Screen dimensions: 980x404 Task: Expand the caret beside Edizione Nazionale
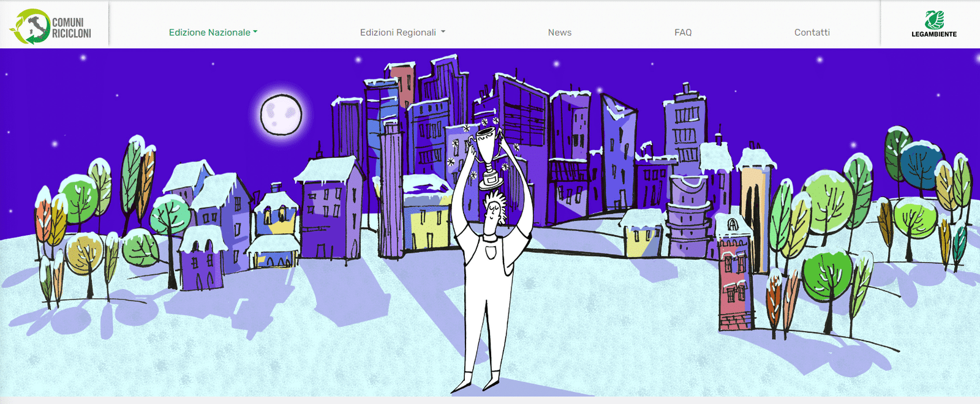click(255, 32)
